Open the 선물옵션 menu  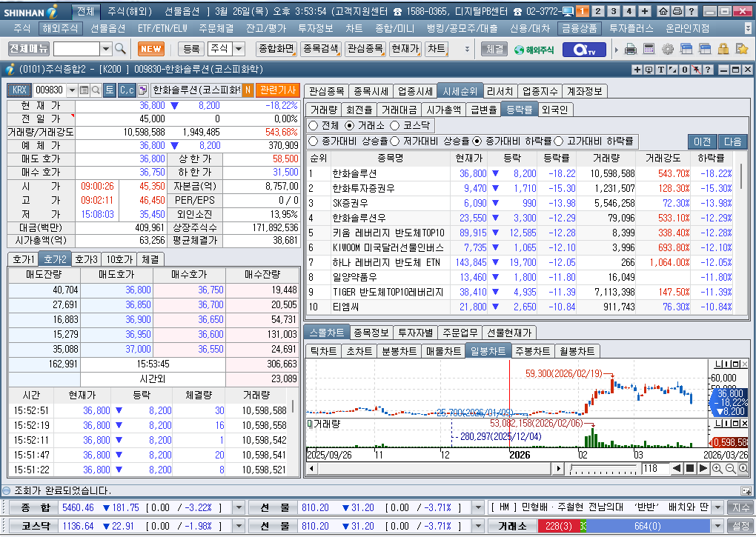coord(108,28)
